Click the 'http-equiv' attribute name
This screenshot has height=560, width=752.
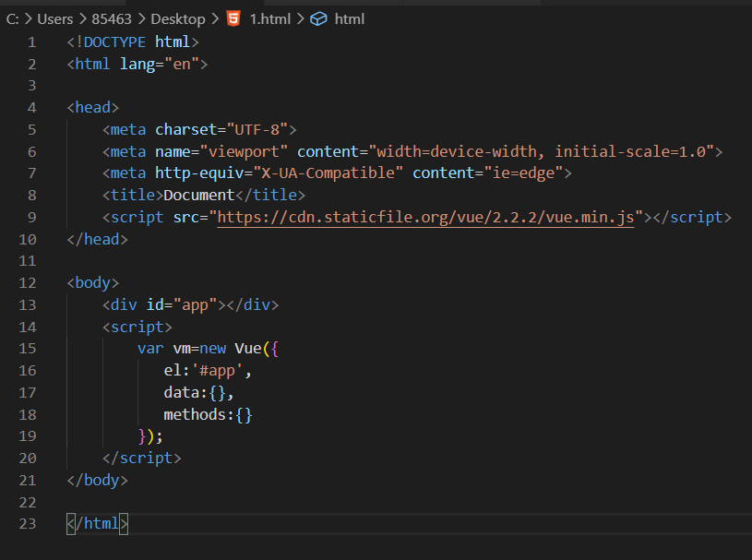click(x=199, y=173)
